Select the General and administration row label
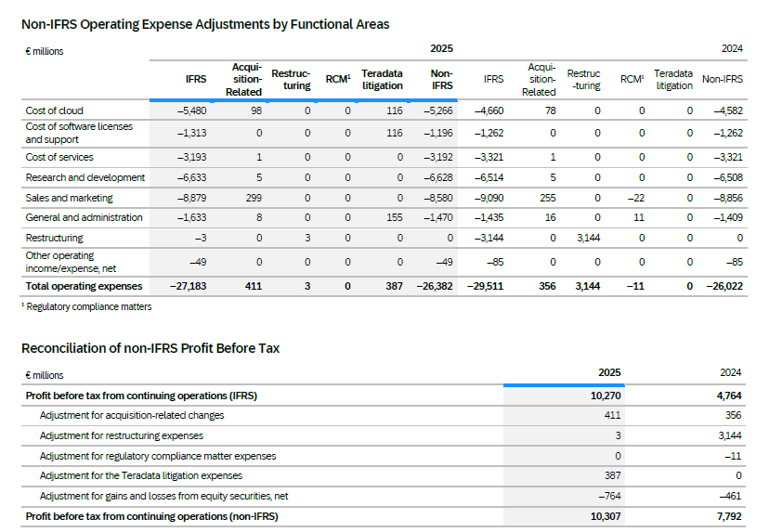The height and width of the screenshot is (532, 769). click(x=84, y=217)
